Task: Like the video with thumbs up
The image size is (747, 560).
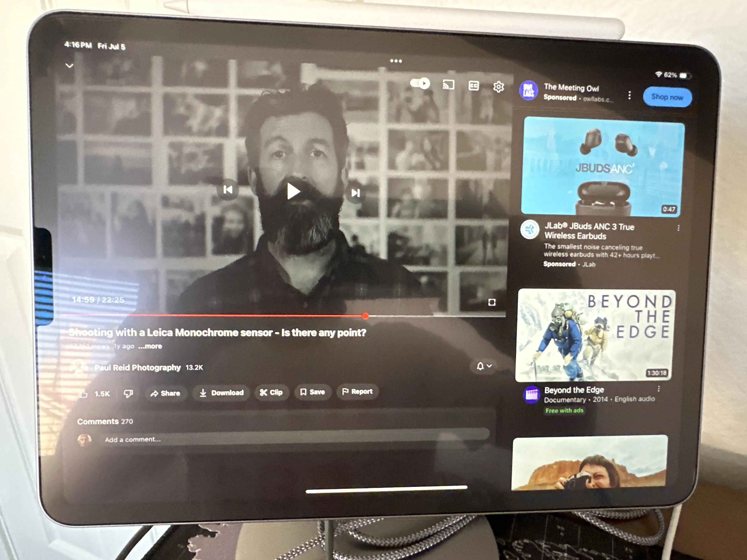Action: tap(83, 394)
